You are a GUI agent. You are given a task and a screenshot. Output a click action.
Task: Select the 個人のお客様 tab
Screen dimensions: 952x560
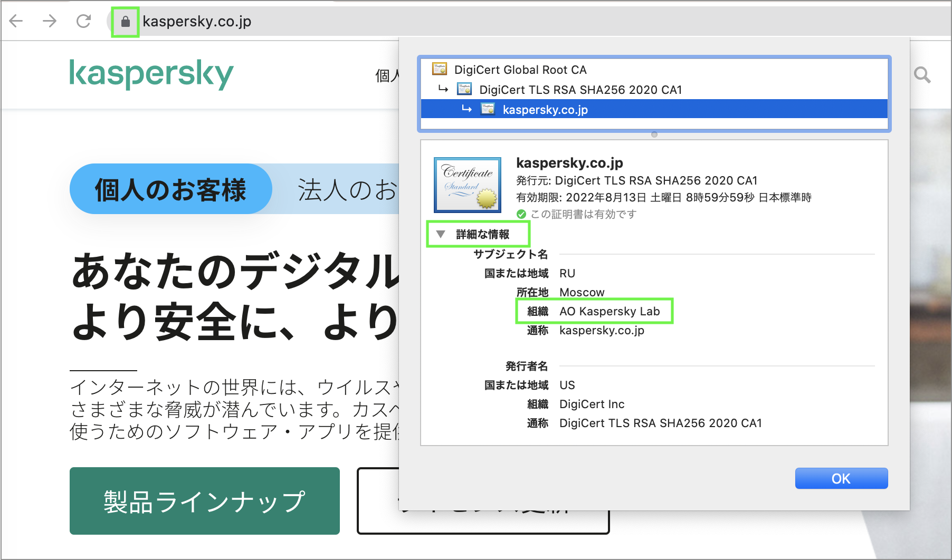[x=170, y=189]
